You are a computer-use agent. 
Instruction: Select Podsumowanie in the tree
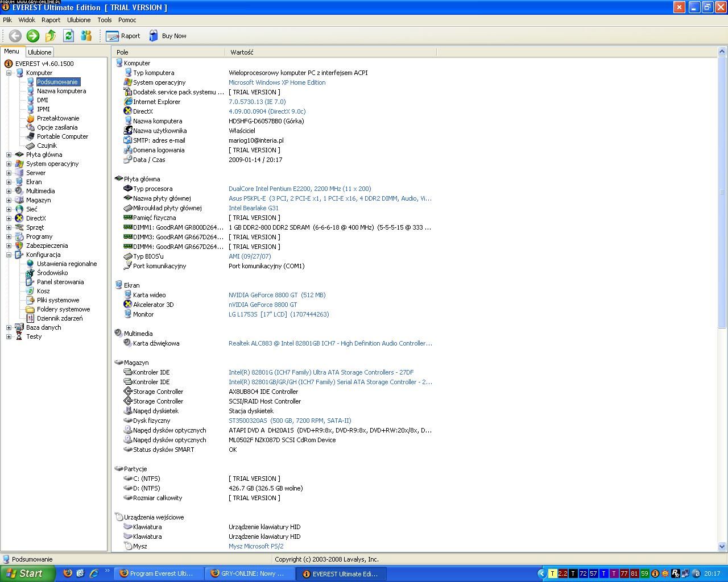(x=57, y=82)
